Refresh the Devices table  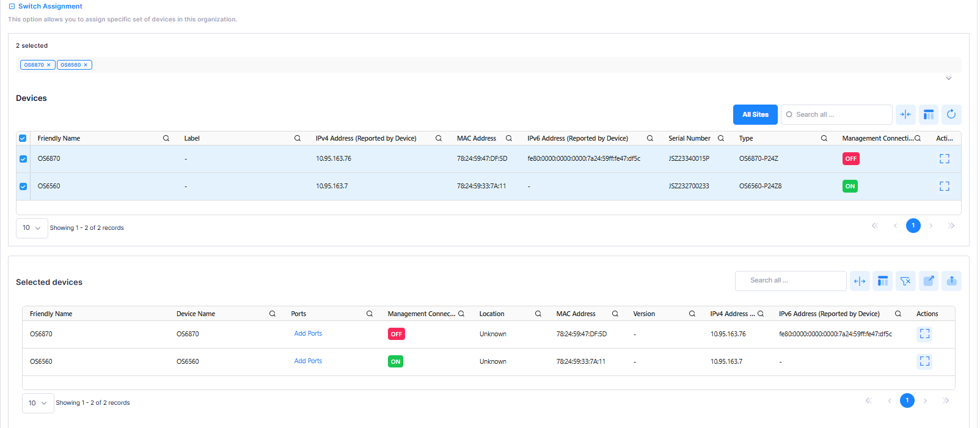[951, 114]
